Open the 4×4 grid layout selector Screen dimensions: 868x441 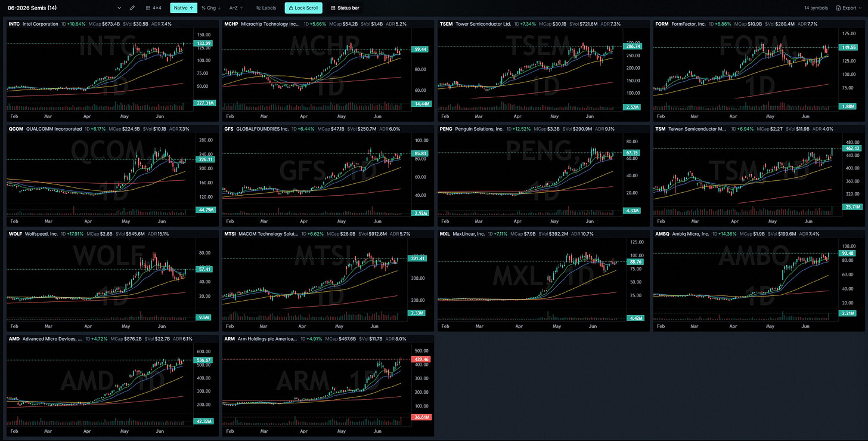pos(154,8)
